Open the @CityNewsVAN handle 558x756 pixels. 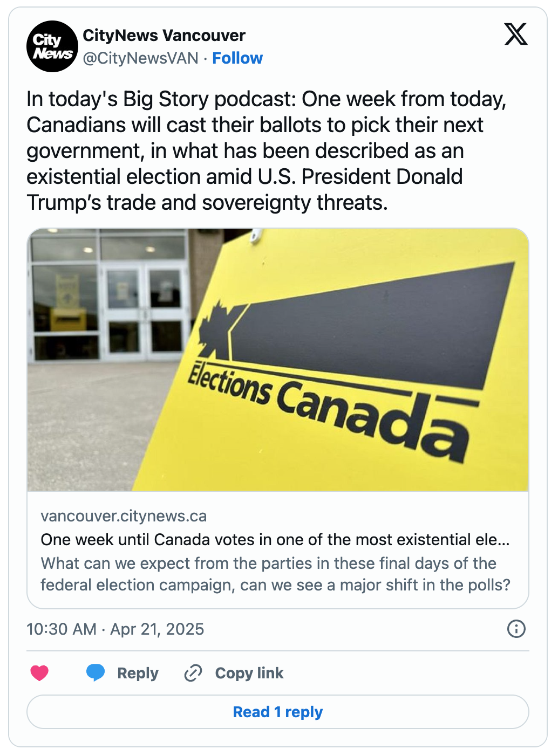(x=141, y=58)
